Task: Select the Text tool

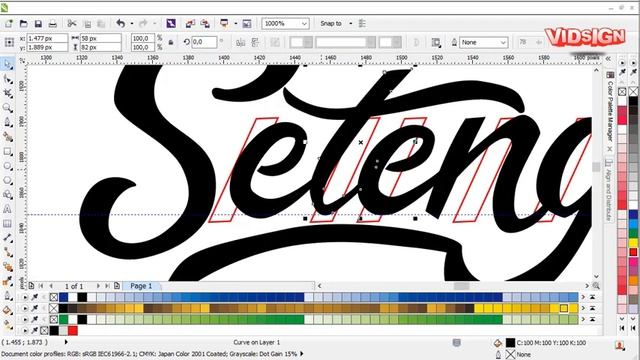Action: pos(7,209)
